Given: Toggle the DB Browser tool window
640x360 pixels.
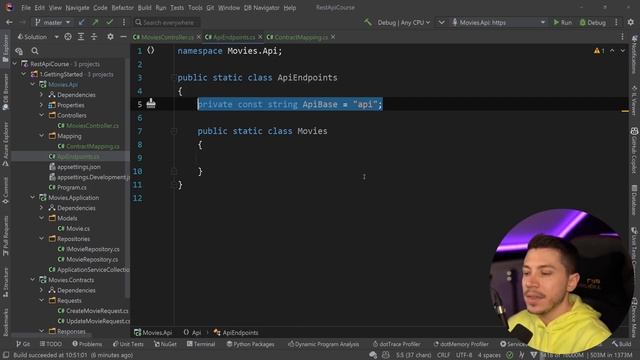Looking at the screenshot, I should 5,92.
